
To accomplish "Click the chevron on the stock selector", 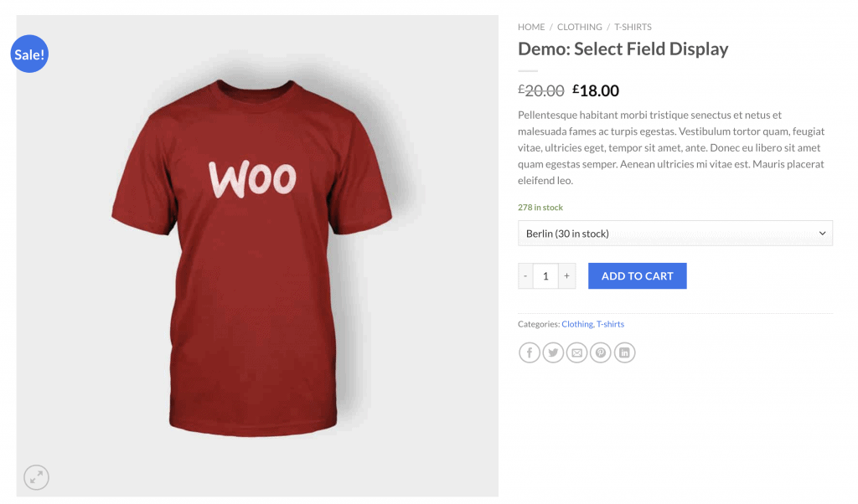I will pos(822,233).
